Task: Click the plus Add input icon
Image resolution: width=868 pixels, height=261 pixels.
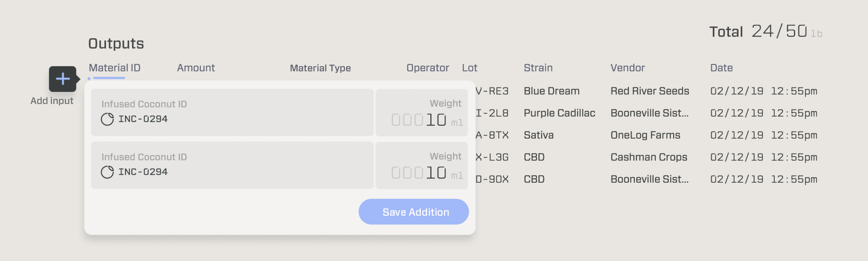Action: coord(63,79)
